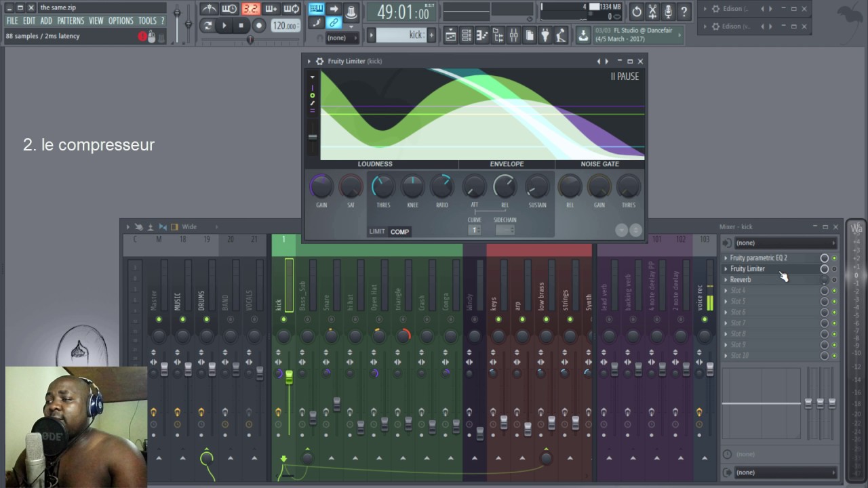Screen dimensions: 868x488
Task: Open the plugin picker plug icon
Action: pyautogui.click(x=545, y=35)
